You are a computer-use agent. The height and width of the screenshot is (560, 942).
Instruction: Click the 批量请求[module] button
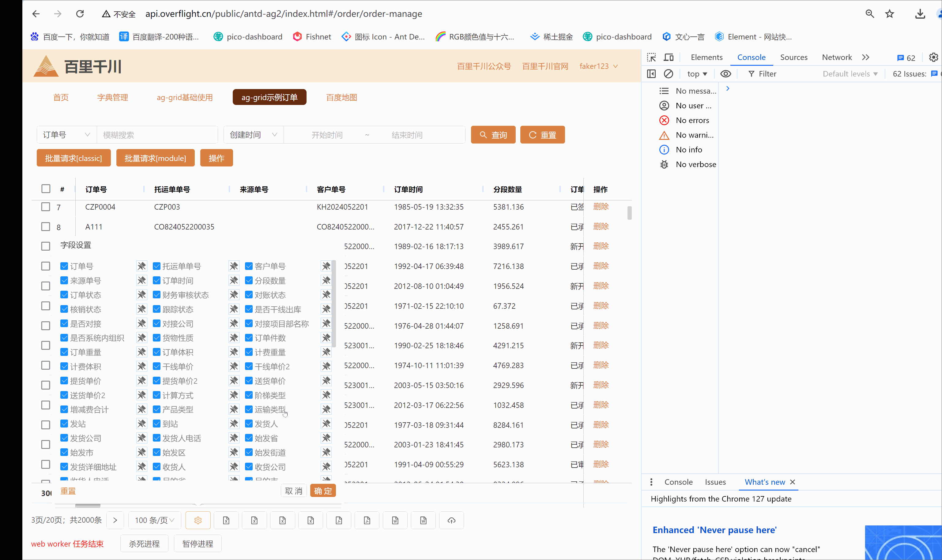coord(155,158)
